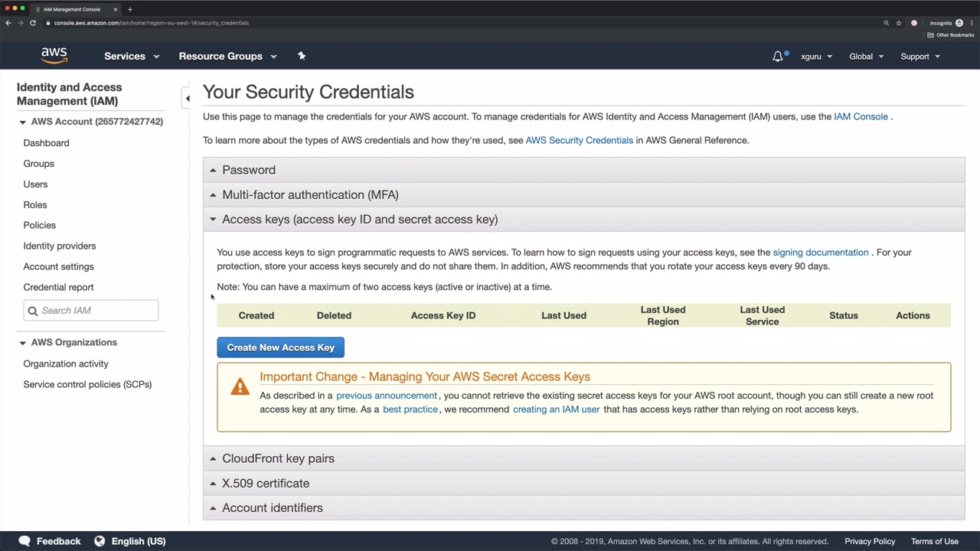The height and width of the screenshot is (551, 980).
Task: Open the signing documentation link
Action: (x=820, y=252)
